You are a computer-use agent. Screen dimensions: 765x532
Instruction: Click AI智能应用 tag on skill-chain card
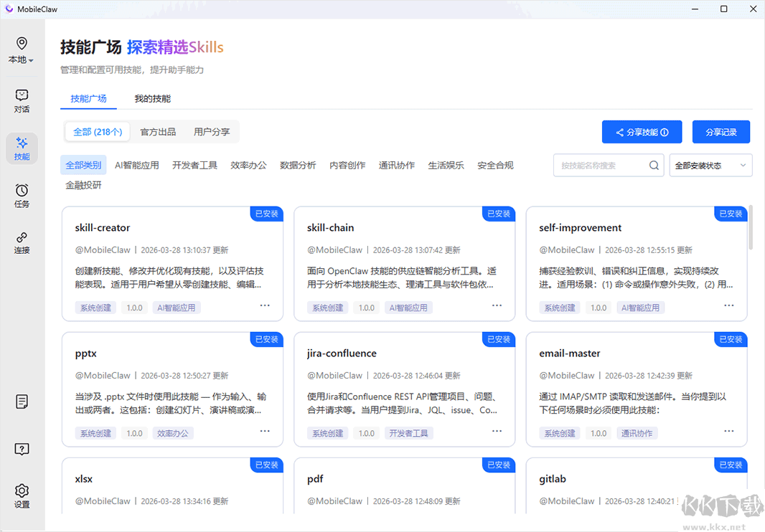(408, 308)
